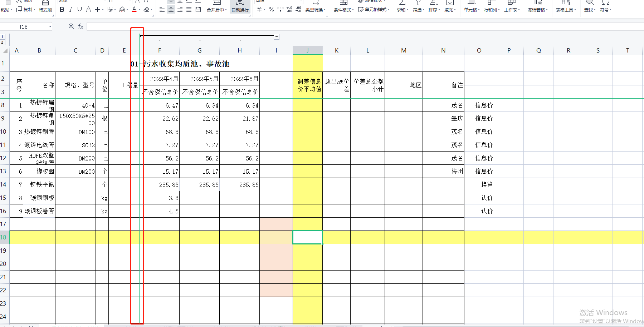
Task: Toggle Italic formatting
Action: click(70, 10)
